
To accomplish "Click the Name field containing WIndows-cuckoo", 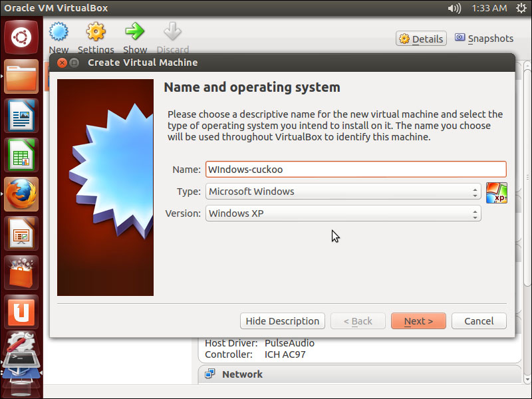I will tap(356, 170).
